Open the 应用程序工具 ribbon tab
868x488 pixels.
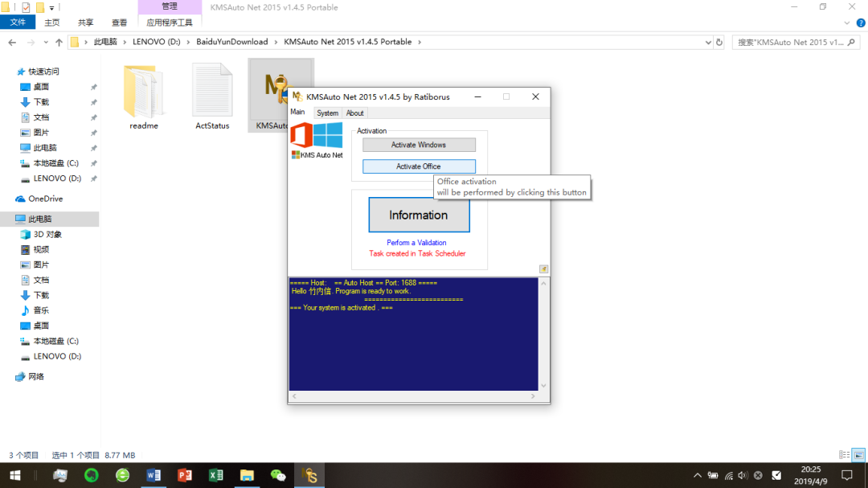[x=170, y=23]
